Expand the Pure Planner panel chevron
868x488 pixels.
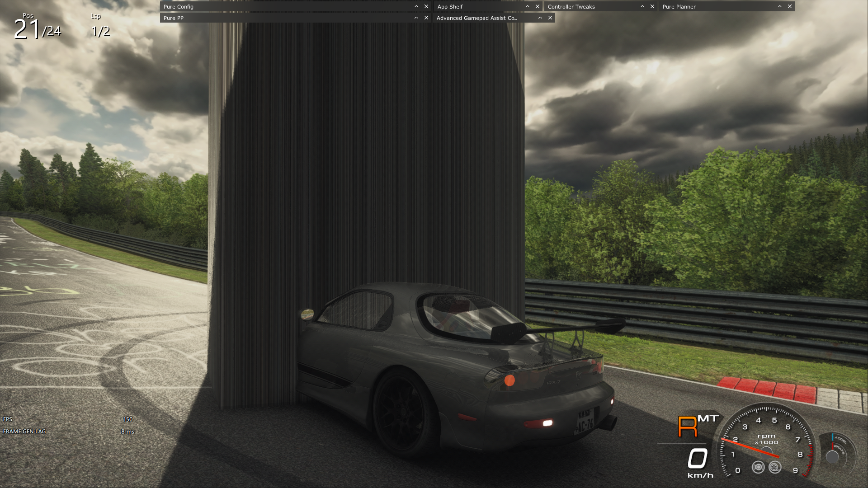779,6
